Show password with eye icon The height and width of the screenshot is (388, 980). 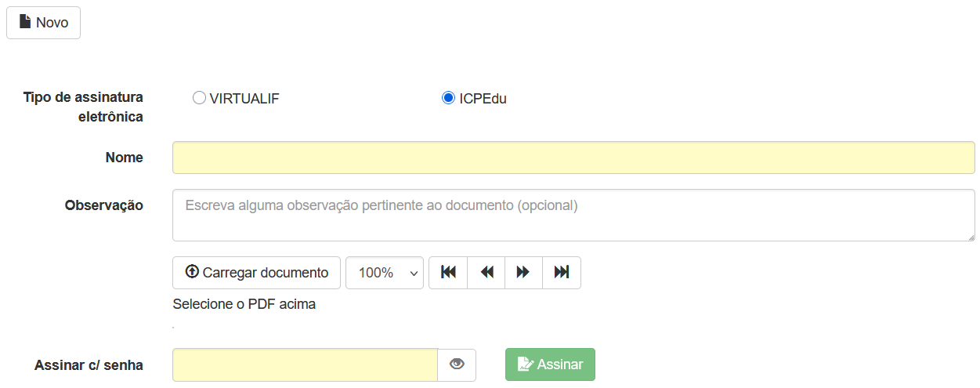[x=457, y=364]
